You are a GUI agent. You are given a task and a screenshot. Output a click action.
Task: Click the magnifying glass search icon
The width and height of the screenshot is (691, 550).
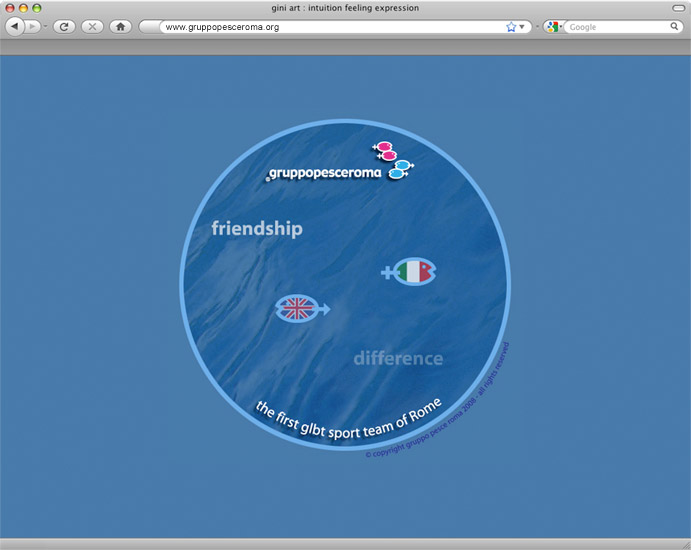point(675,27)
